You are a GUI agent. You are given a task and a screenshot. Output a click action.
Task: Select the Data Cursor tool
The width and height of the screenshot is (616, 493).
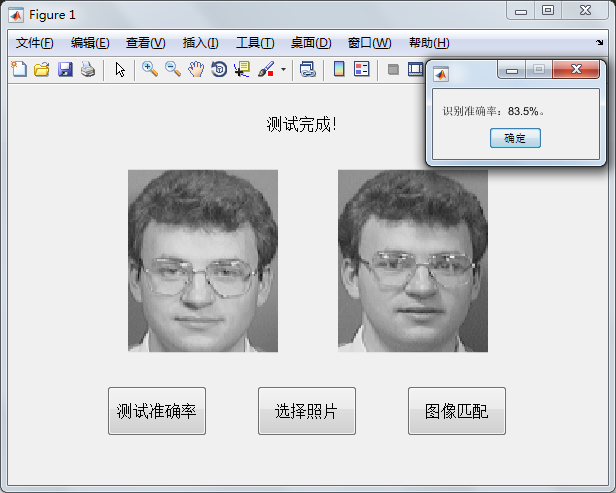[x=242, y=69]
